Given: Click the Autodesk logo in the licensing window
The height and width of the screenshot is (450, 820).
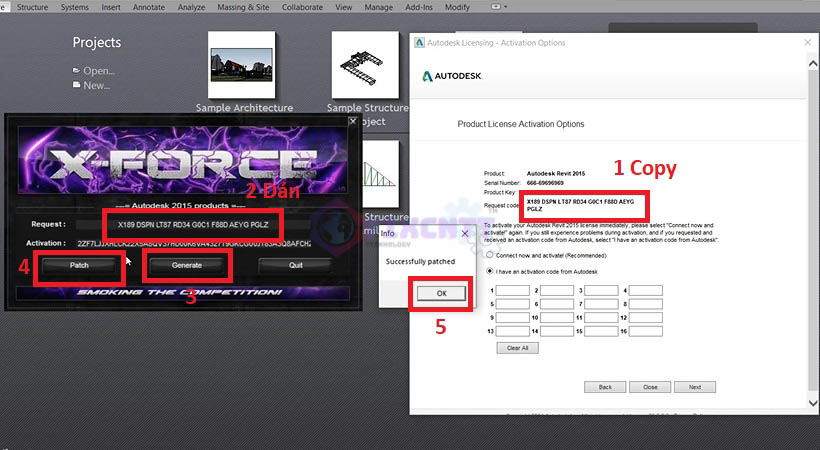Looking at the screenshot, I should click(x=451, y=76).
